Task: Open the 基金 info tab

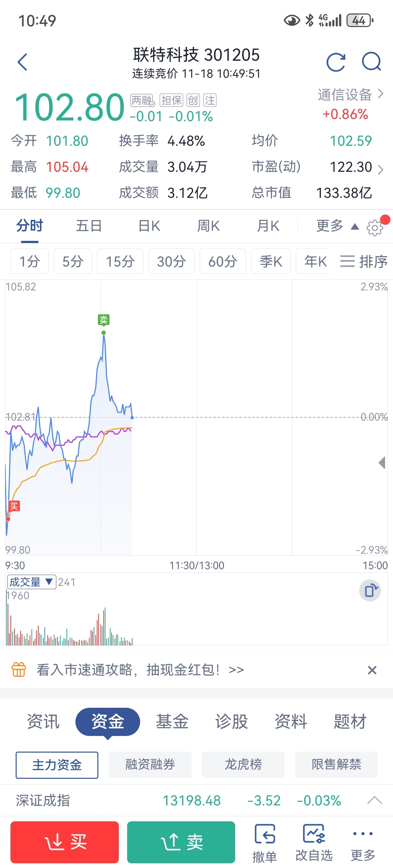Action: (172, 722)
